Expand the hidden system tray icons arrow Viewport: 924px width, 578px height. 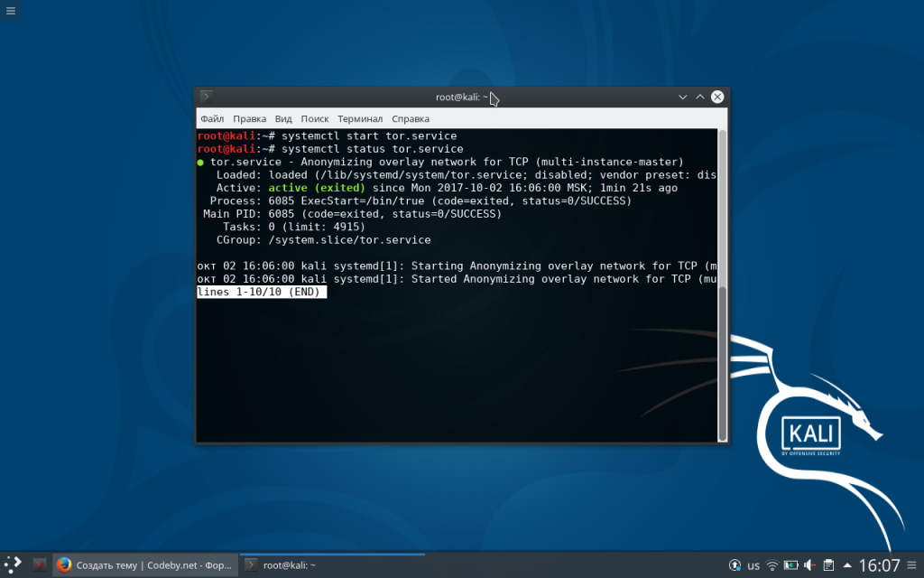coord(846,565)
